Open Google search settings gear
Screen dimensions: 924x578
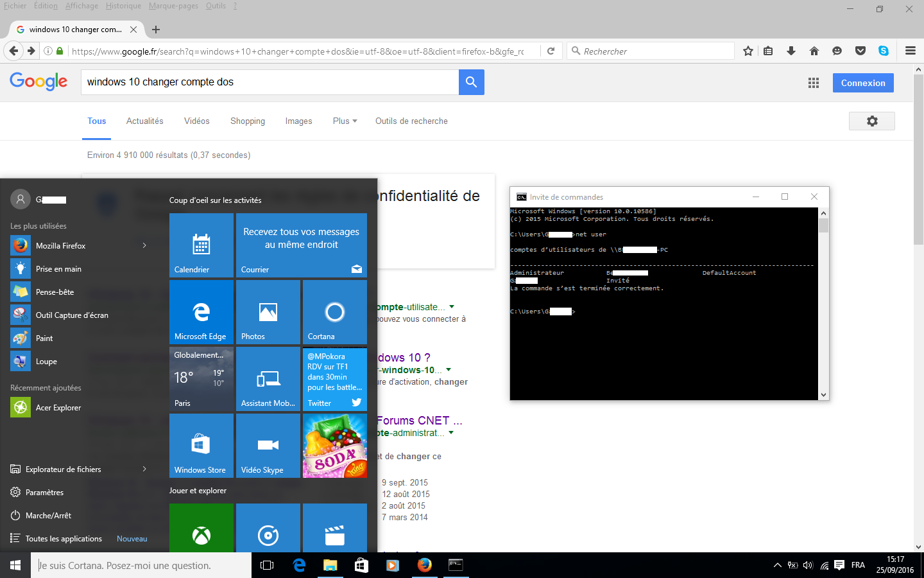[x=872, y=121]
